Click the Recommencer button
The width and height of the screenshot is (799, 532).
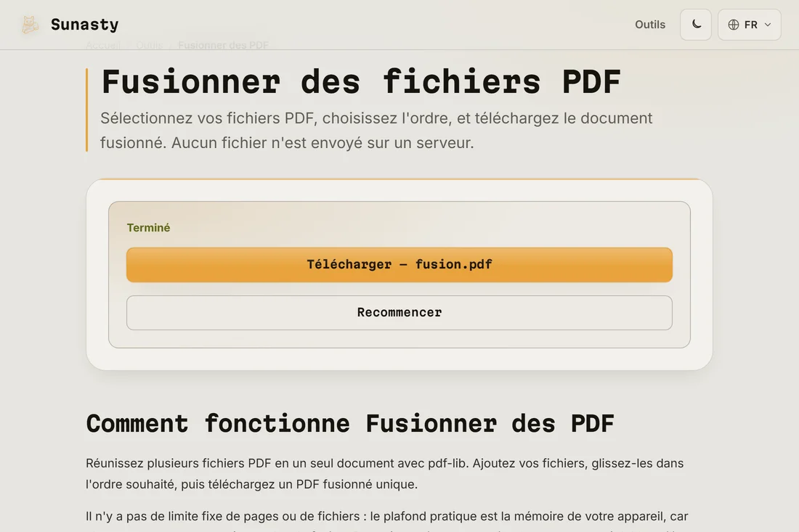pos(399,313)
